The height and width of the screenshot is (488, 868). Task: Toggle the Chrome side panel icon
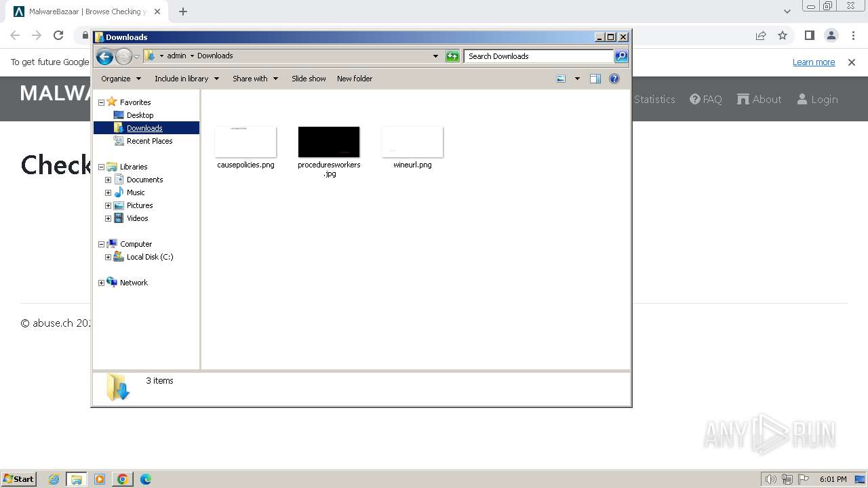tap(809, 35)
